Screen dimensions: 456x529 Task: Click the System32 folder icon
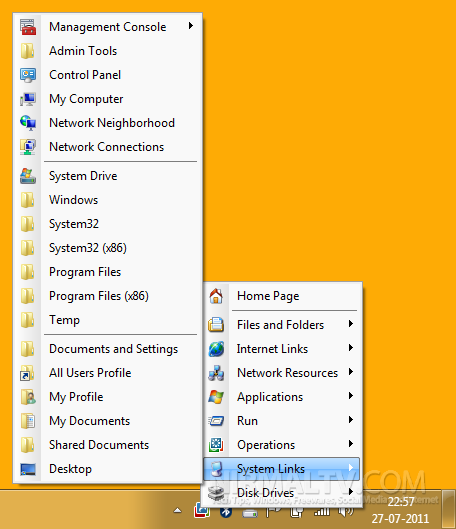28,224
